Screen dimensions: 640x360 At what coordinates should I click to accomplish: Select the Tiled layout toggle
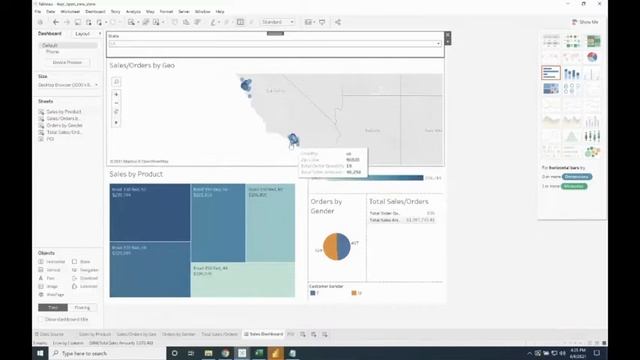(53, 307)
